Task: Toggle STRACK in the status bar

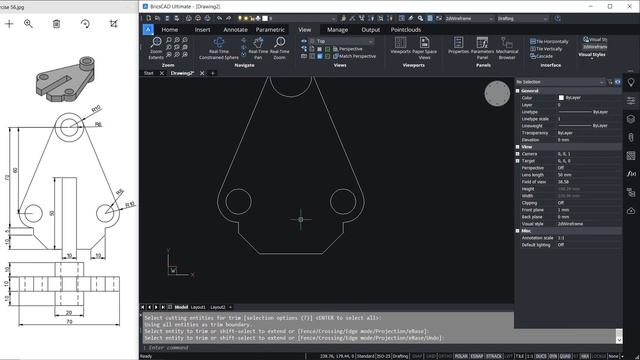Action: 494,356
